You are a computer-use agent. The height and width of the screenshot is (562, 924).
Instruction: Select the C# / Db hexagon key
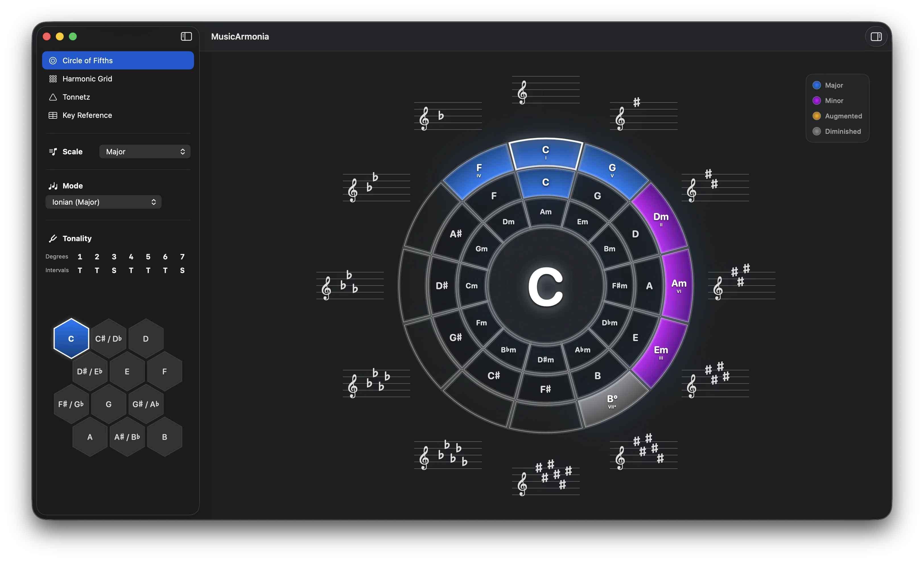click(108, 339)
